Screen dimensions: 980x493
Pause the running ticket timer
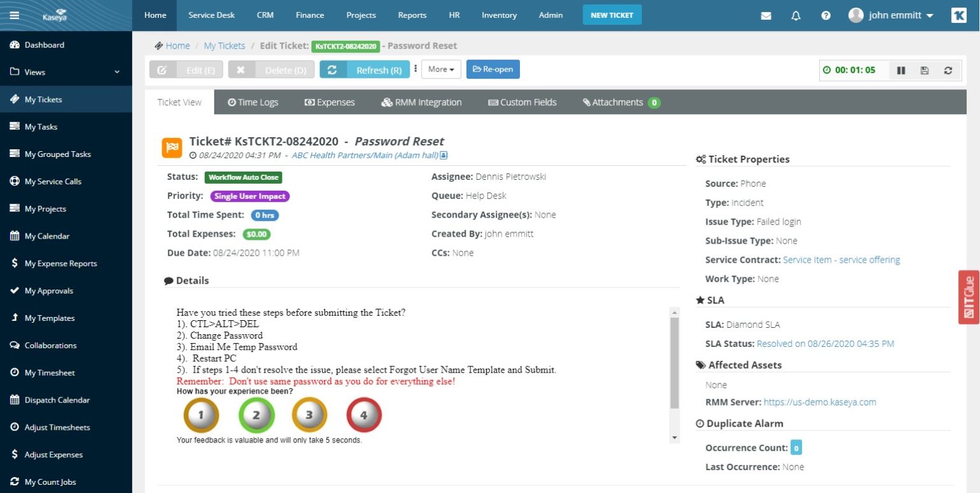[902, 70]
